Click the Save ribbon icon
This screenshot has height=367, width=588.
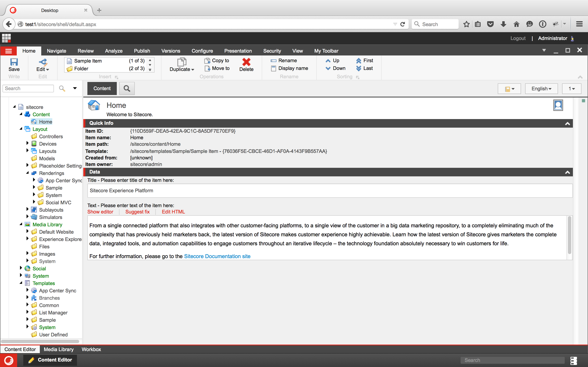coord(14,62)
